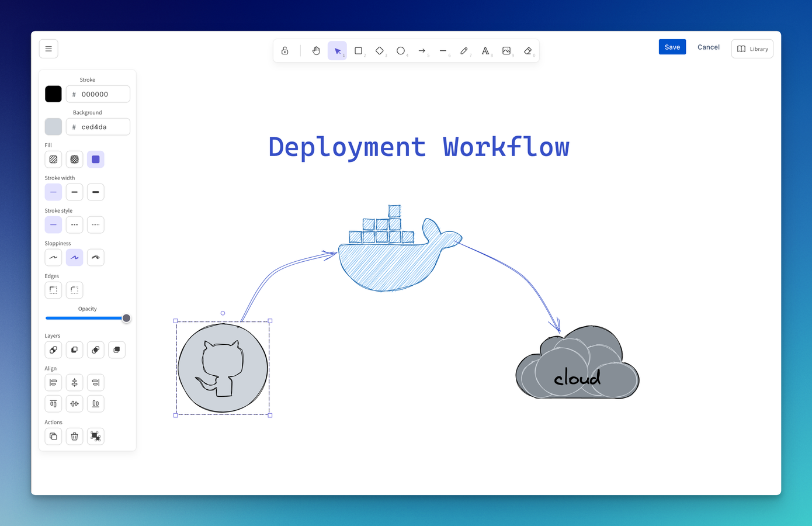The image size is (812, 526).
Task: Click the Save button
Action: pyautogui.click(x=672, y=47)
